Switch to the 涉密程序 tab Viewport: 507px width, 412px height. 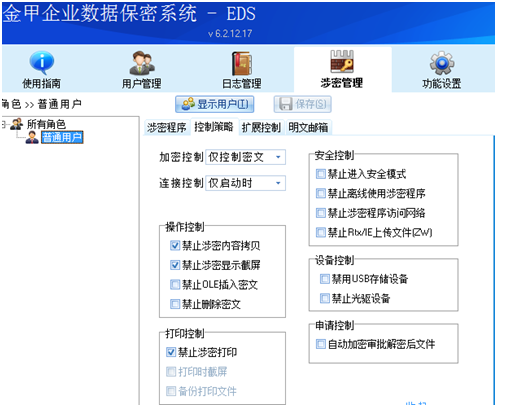[x=167, y=127]
